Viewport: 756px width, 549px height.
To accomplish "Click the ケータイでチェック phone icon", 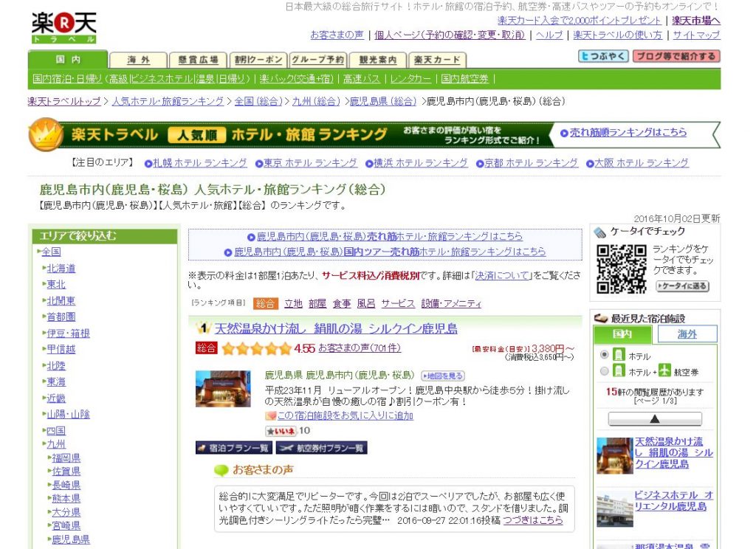I will coord(600,232).
